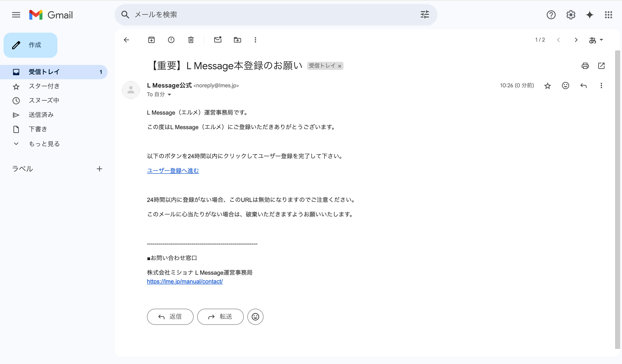Viewport: 622px width, 364px height.
Task: Click the ラベル section heading
Action: 22,169
